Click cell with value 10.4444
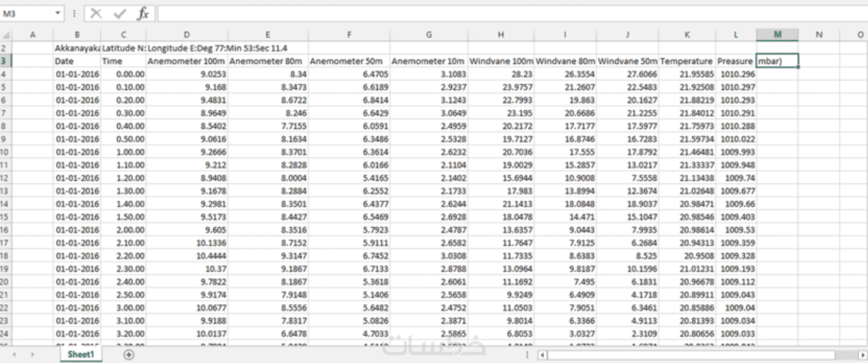868x363 pixels. click(x=186, y=255)
